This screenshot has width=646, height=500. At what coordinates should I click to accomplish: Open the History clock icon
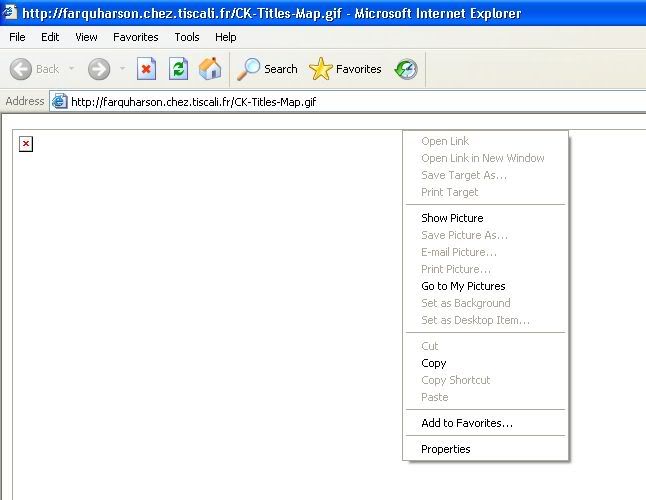tap(406, 69)
